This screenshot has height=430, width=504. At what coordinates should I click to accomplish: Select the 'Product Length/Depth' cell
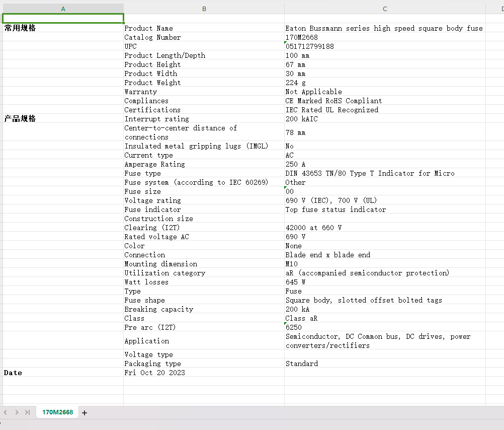coord(204,55)
